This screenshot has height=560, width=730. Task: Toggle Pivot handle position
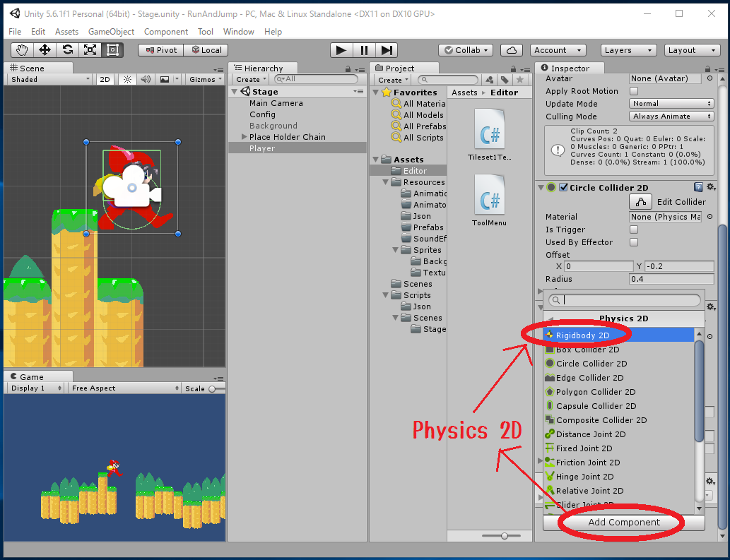pyautogui.click(x=161, y=49)
